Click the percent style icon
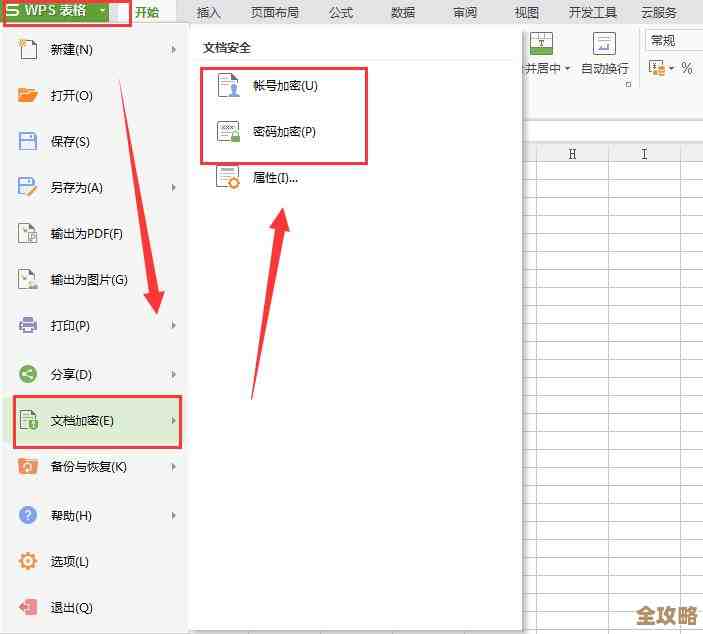Image resolution: width=703 pixels, height=634 pixels. (686, 68)
